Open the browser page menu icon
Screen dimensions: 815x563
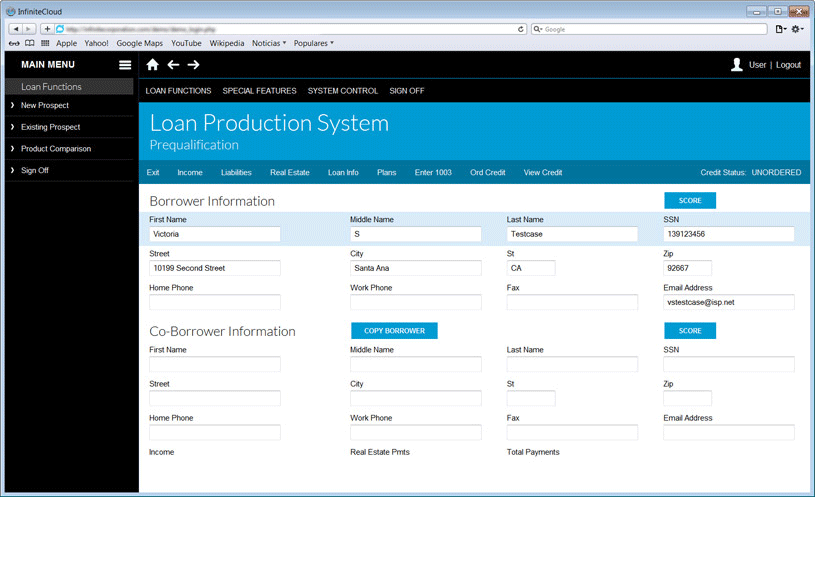point(780,29)
